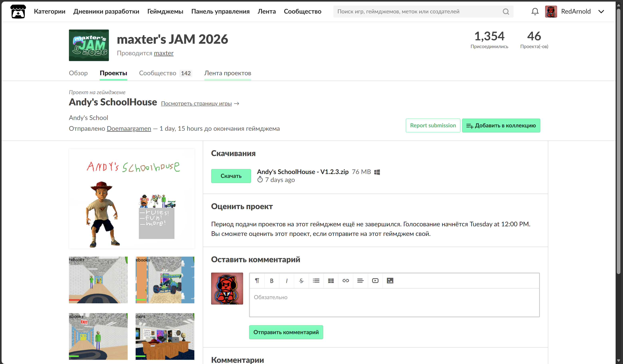
Task: Click the Andy's SchoolHouse project heading
Action: pos(113,102)
